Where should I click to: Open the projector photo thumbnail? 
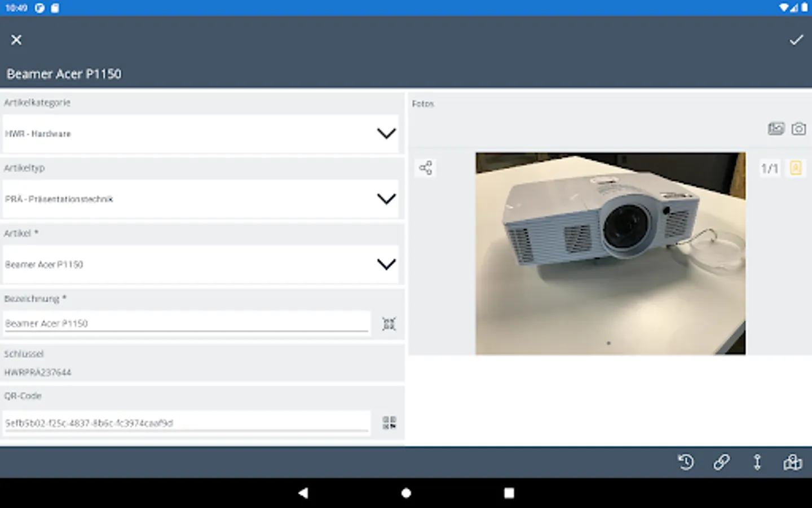[x=610, y=253]
